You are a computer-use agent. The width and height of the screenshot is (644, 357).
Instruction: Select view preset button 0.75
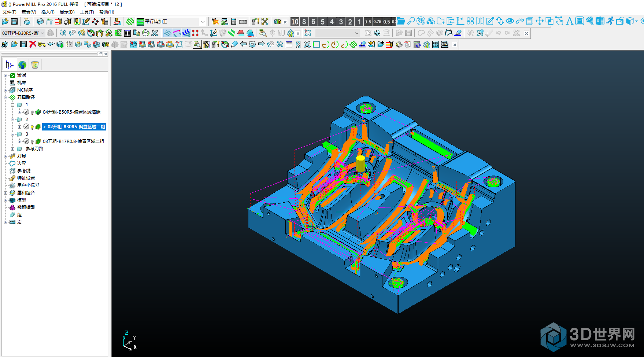point(377,22)
